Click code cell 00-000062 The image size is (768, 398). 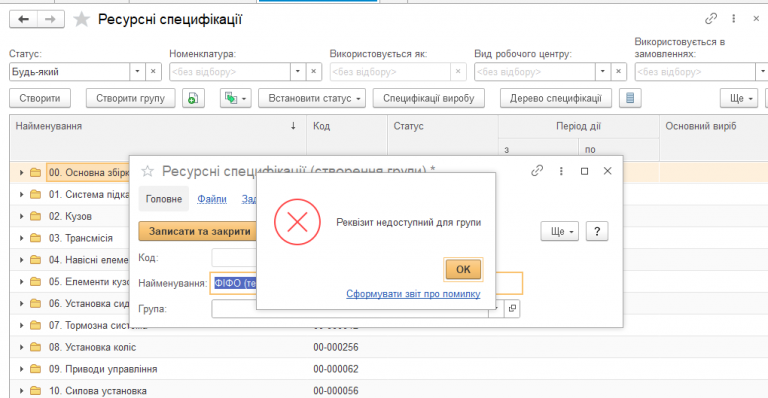click(x=336, y=369)
